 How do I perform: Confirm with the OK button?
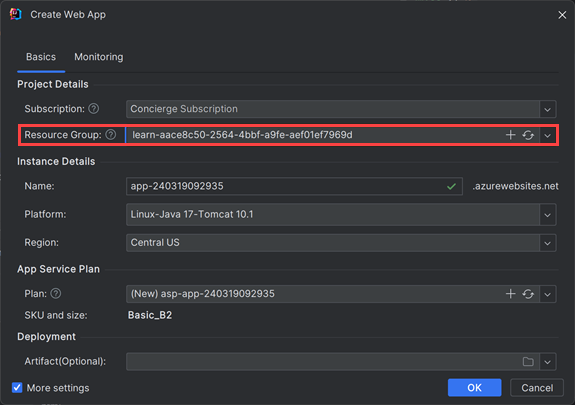click(474, 388)
